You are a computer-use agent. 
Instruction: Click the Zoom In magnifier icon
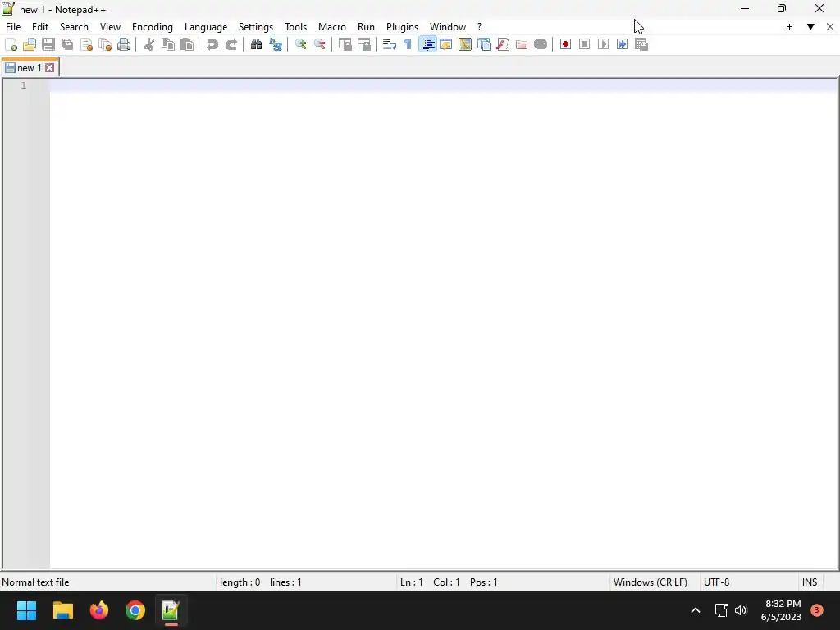[x=300, y=44]
